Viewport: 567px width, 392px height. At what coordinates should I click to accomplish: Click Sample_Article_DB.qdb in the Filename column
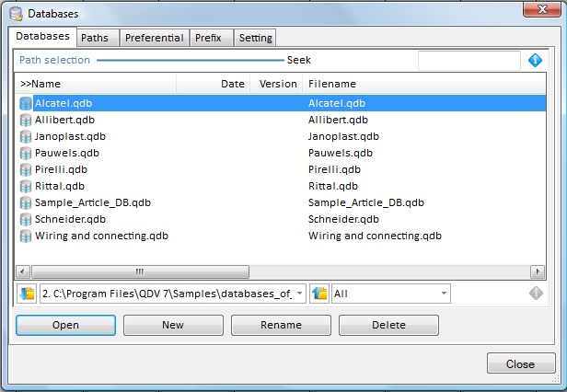(x=366, y=202)
